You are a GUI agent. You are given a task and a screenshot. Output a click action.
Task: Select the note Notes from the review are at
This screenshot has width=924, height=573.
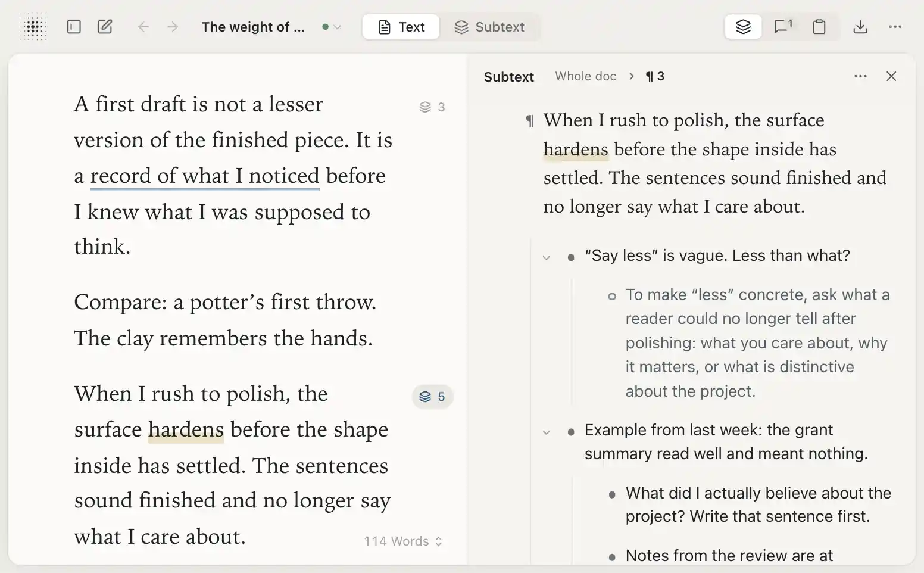pos(729,556)
